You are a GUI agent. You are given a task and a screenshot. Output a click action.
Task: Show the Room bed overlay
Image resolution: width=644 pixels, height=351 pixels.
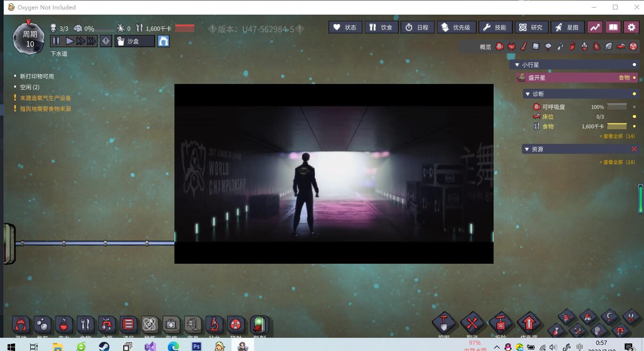click(x=621, y=46)
